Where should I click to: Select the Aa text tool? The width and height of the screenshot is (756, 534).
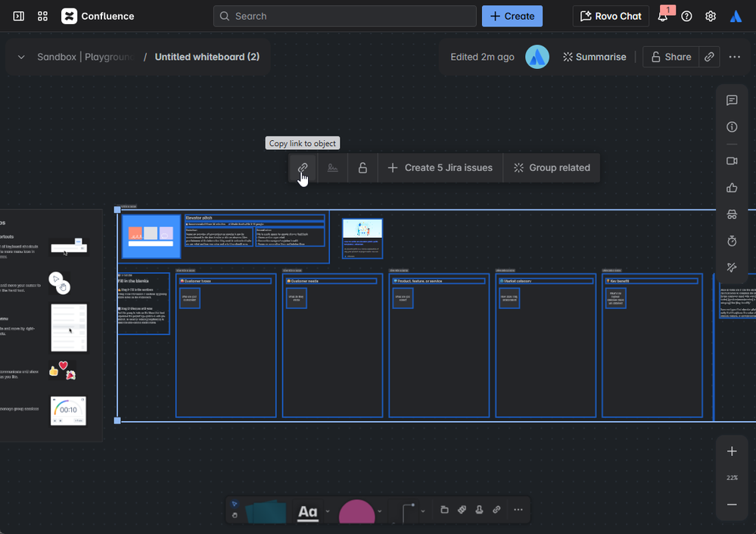point(307,511)
